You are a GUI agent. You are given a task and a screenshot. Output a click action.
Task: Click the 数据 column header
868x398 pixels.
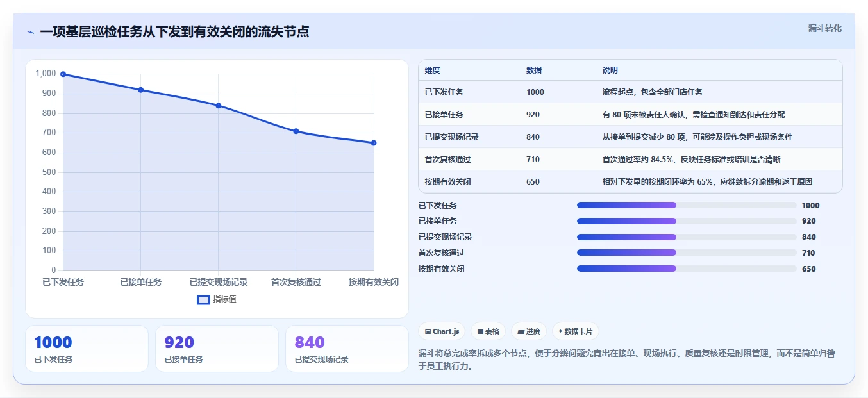[534, 70]
